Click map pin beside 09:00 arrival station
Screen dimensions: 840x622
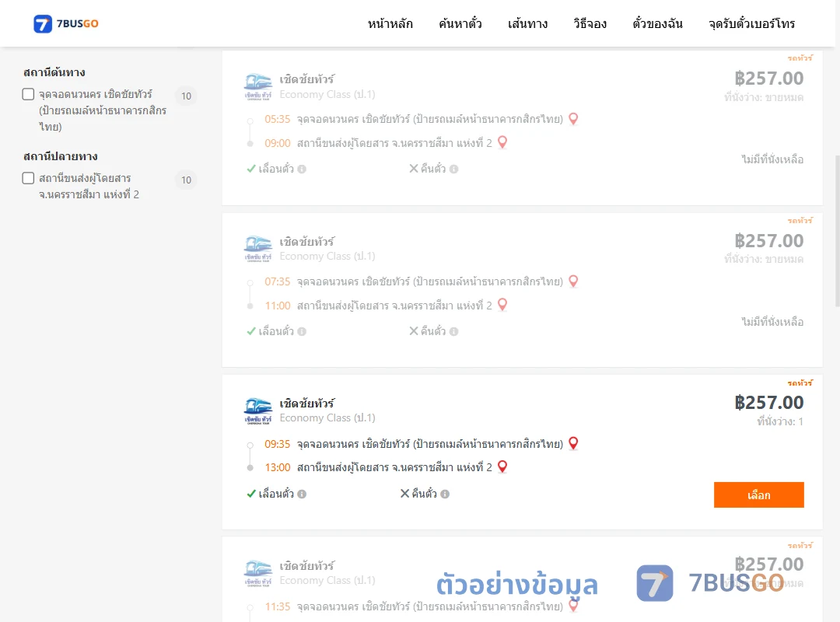pos(502,142)
